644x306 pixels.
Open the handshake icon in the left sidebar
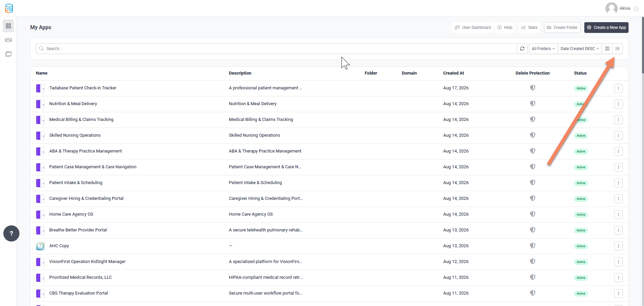click(8, 40)
